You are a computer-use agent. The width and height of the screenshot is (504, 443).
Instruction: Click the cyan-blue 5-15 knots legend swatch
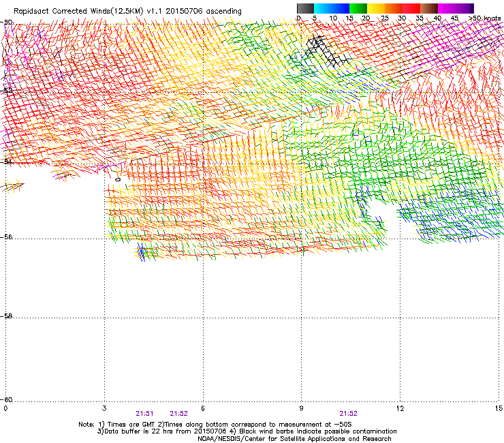point(332,8)
